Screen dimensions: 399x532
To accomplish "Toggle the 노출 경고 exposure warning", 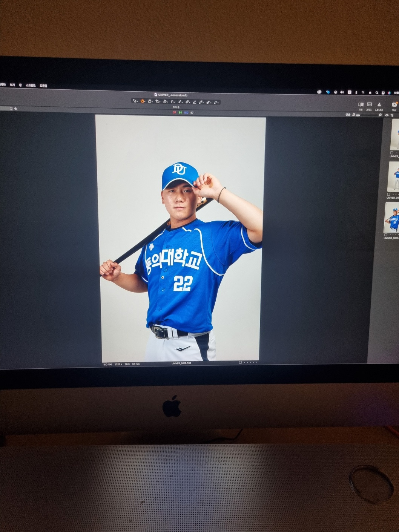I will point(379,104).
